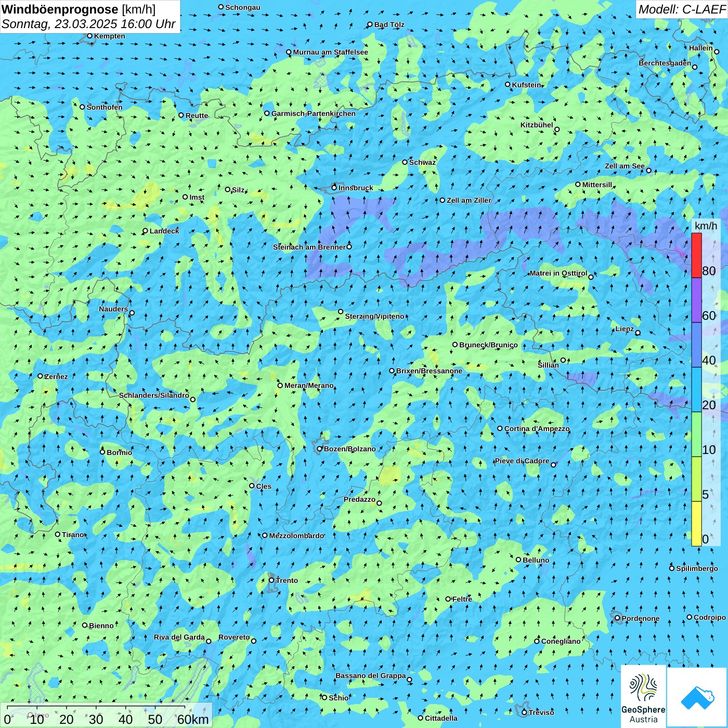
Task: Click the '60km' scale bar label
Action: pos(193,719)
